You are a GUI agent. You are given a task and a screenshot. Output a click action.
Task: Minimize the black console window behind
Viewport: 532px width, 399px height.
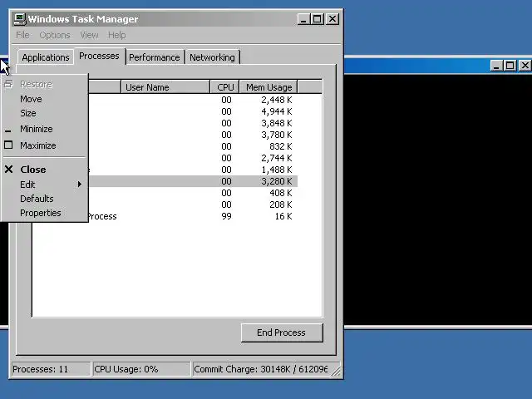496,65
